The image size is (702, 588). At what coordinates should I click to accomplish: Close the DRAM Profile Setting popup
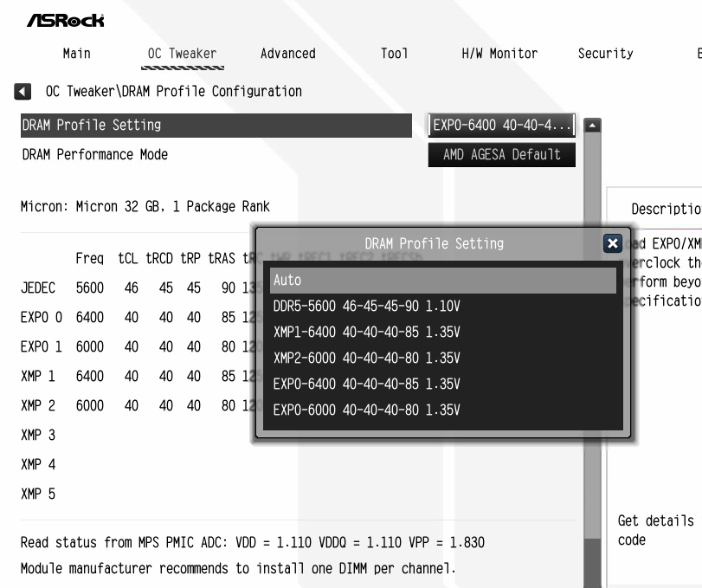coord(613,243)
